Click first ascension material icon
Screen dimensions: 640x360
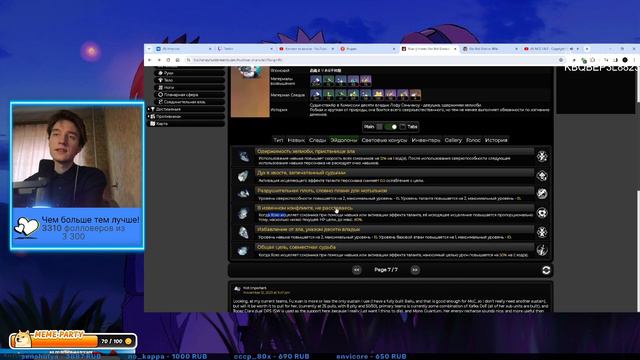point(316,80)
